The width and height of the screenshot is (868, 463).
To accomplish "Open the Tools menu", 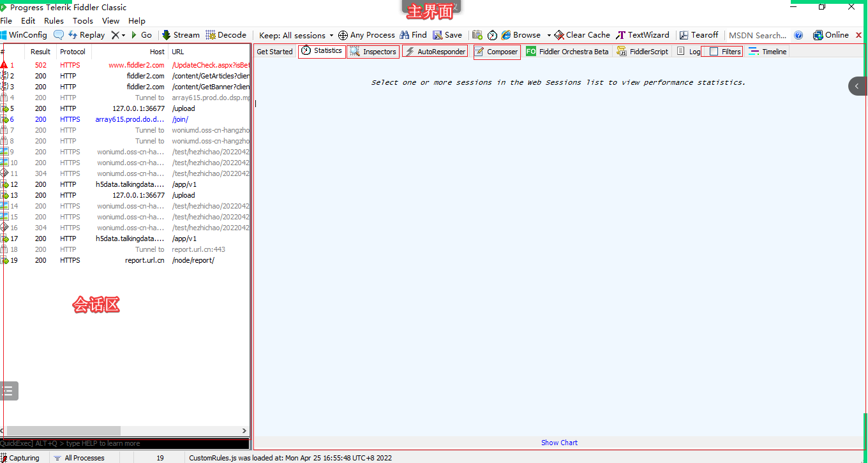I will pos(83,21).
